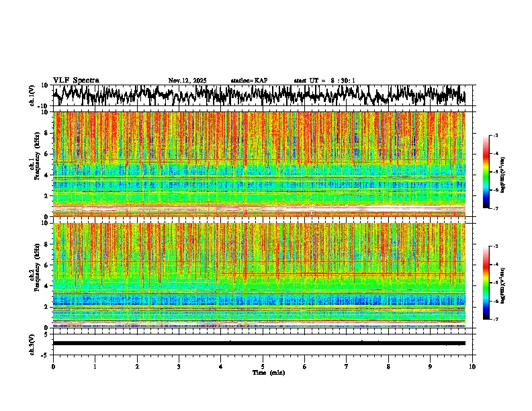
Task: Click tick label "8" on the Time axis
Action: tap(388, 367)
